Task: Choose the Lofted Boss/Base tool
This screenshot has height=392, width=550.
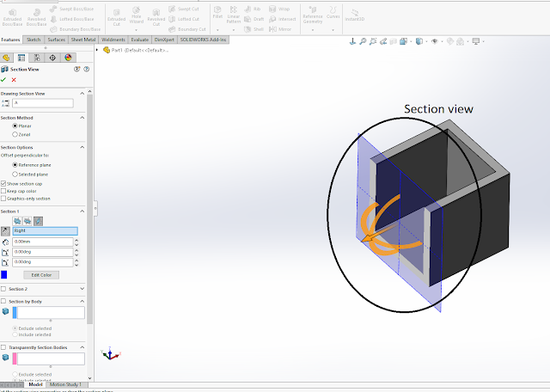Action: point(72,19)
